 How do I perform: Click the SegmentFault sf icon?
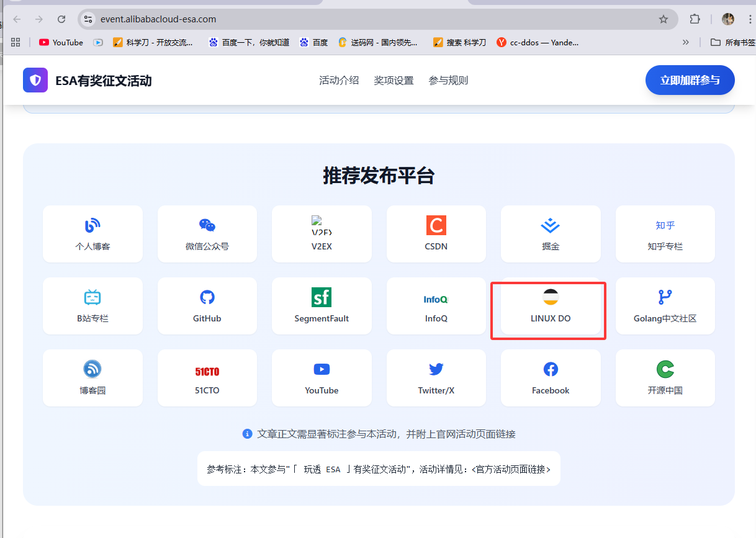point(322,297)
